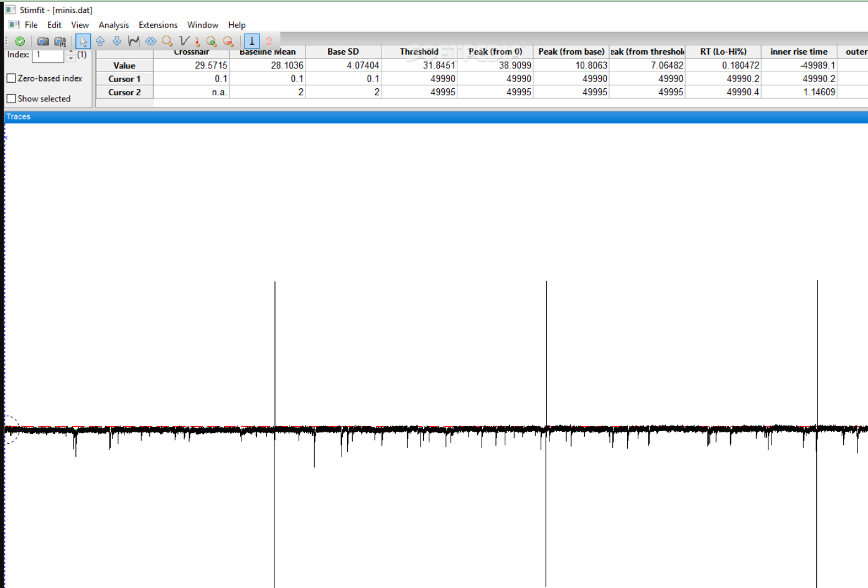
Task: Zoom in using the magnifier plus icon
Action: [212, 41]
